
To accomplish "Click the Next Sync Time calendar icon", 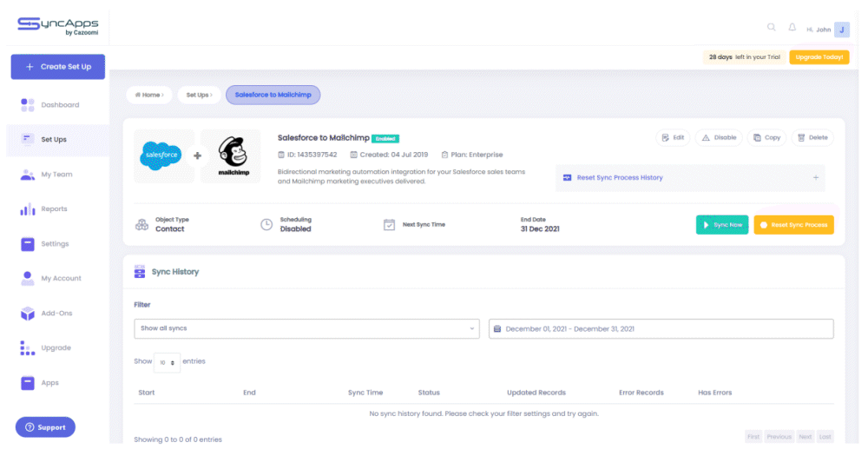I will pyautogui.click(x=389, y=224).
